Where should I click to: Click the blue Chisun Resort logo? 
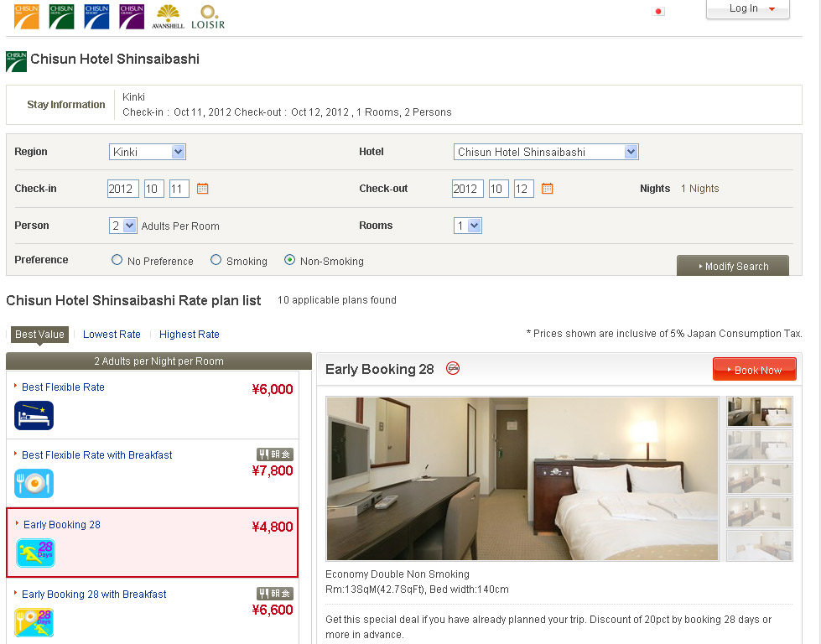[96, 16]
